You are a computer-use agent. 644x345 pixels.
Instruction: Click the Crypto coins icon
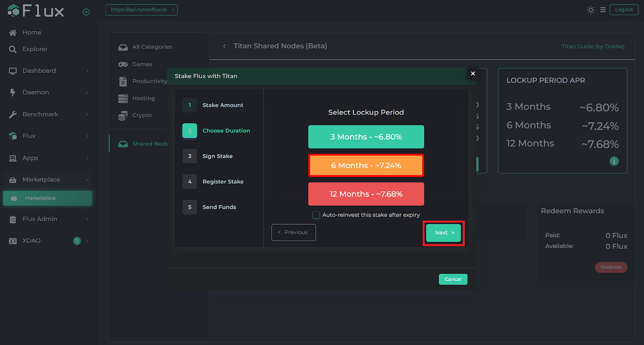[123, 115]
